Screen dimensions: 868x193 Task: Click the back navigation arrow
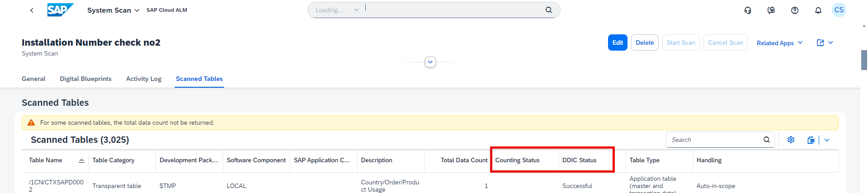click(32, 10)
